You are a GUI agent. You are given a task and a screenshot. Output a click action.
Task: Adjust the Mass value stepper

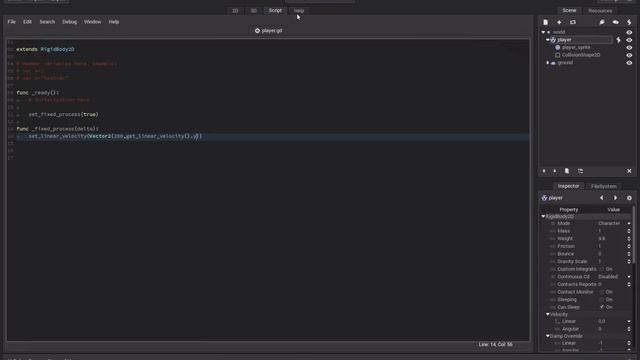point(629,231)
